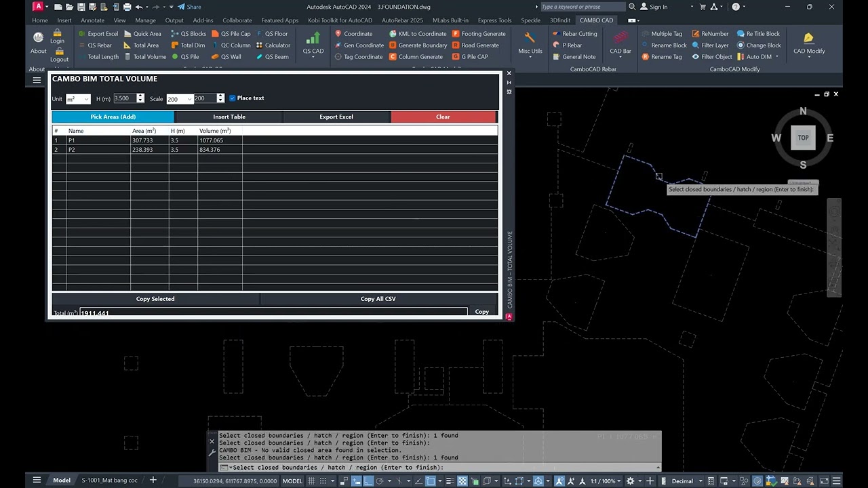This screenshot has height=488, width=868.
Task: Select the QS Wall tool
Action: pos(226,57)
